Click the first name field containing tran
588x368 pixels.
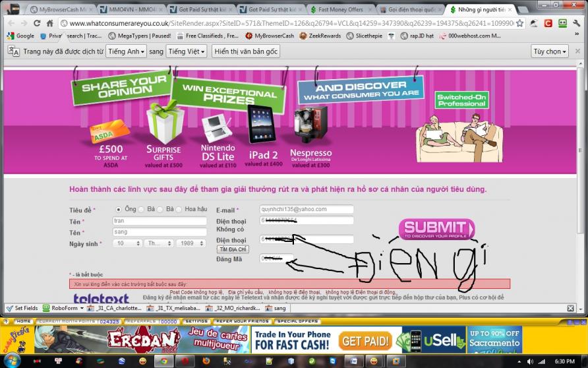(160, 221)
